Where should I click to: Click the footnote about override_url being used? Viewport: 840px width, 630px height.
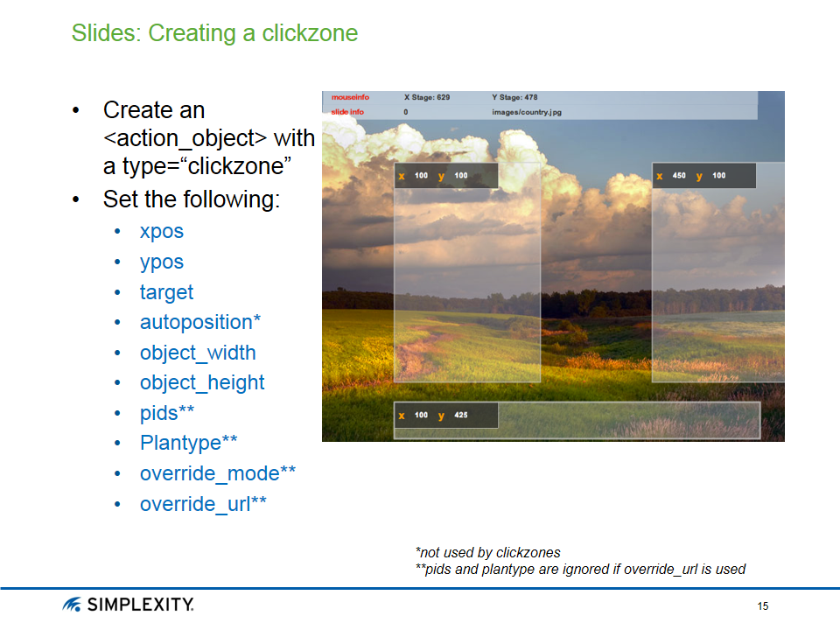580,570
